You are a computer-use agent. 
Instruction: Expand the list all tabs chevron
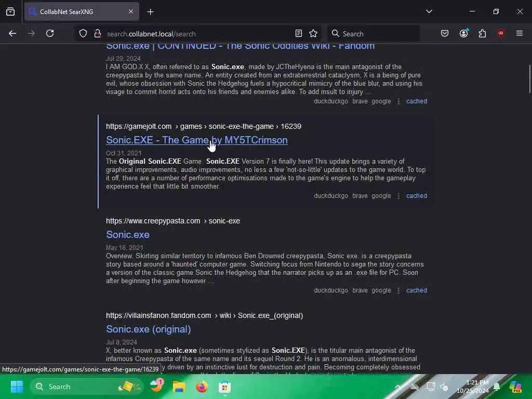[x=429, y=11]
